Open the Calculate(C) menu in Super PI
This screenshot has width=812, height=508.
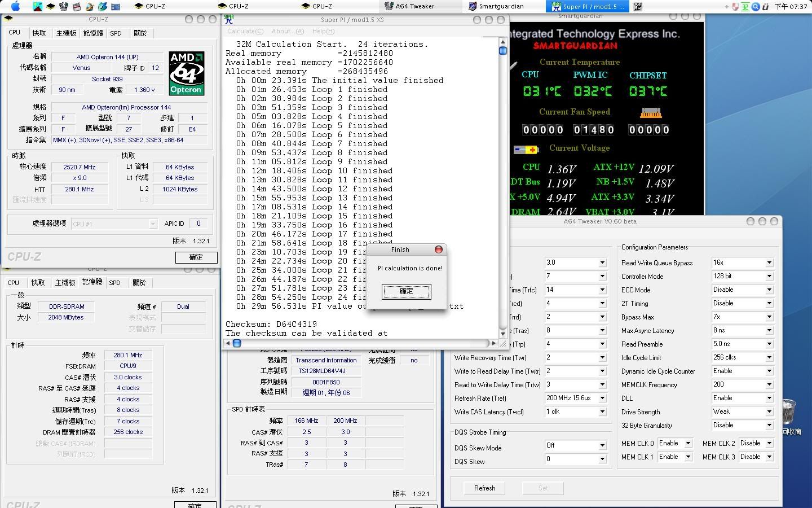coord(245,31)
